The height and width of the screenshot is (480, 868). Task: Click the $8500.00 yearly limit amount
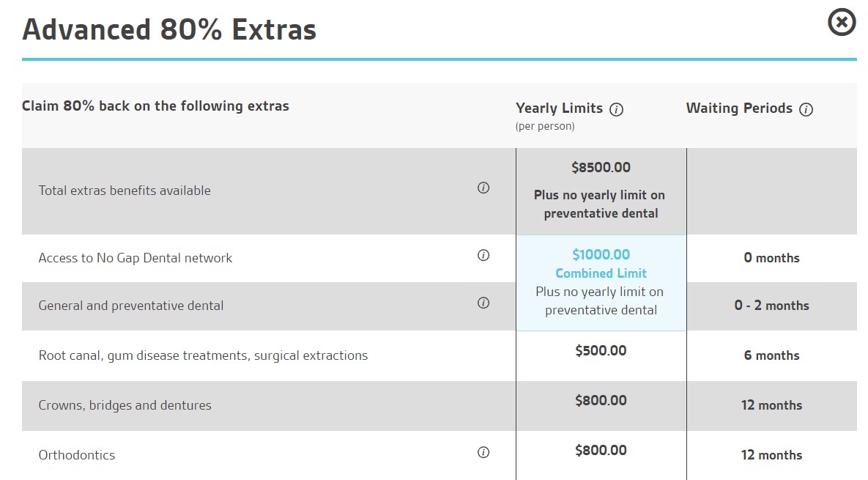[x=601, y=167]
